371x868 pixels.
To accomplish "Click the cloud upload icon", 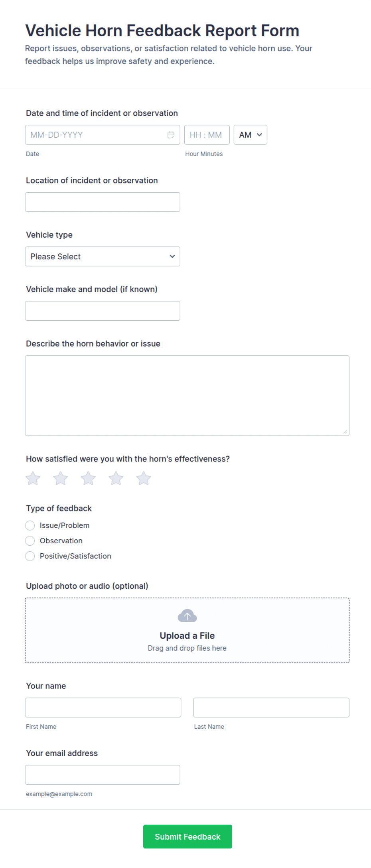I will pyautogui.click(x=187, y=616).
